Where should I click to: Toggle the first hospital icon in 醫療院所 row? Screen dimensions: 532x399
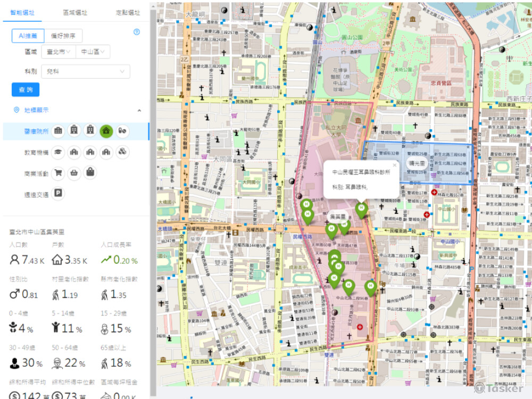(x=58, y=130)
